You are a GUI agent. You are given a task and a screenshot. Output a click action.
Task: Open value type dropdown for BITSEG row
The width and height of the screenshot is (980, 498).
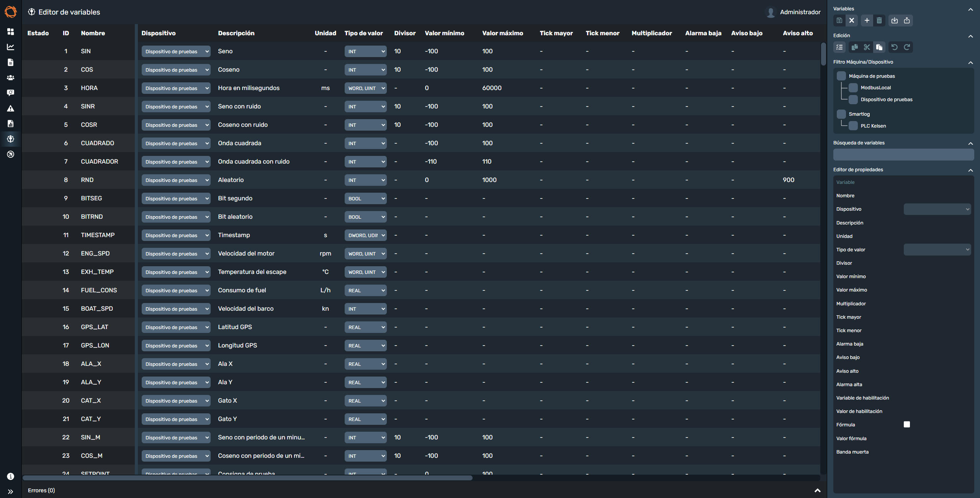365,198
